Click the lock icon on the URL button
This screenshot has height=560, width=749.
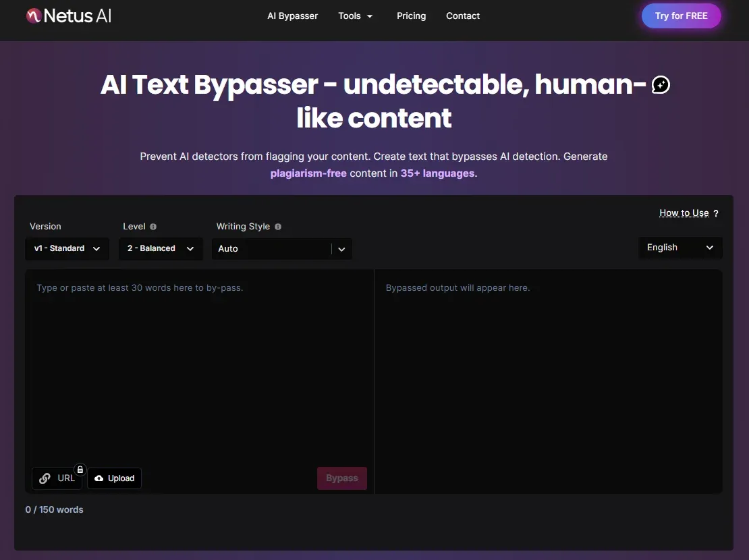(x=80, y=470)
